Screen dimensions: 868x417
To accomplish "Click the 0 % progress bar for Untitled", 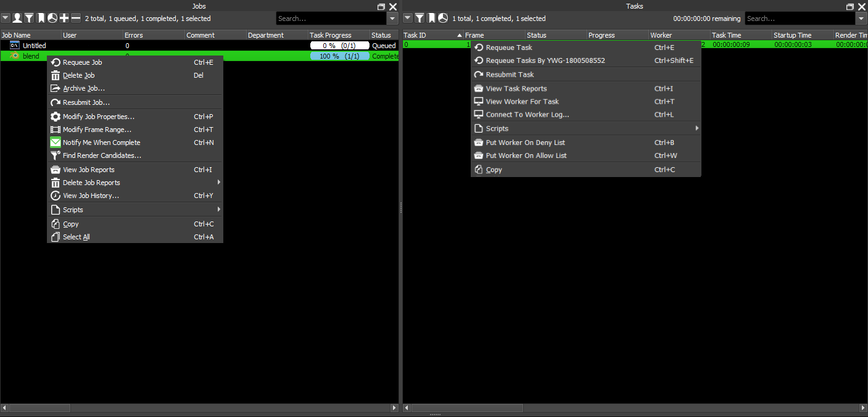I will pos(339,46).
